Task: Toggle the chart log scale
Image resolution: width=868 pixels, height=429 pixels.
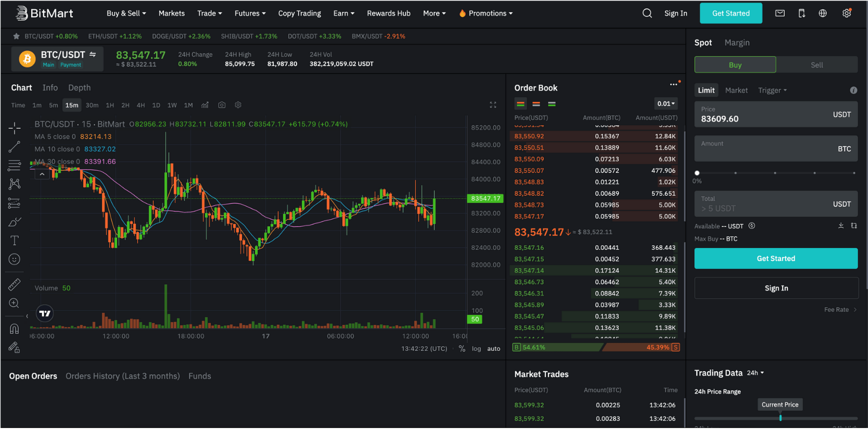Action: coord(477,349)
